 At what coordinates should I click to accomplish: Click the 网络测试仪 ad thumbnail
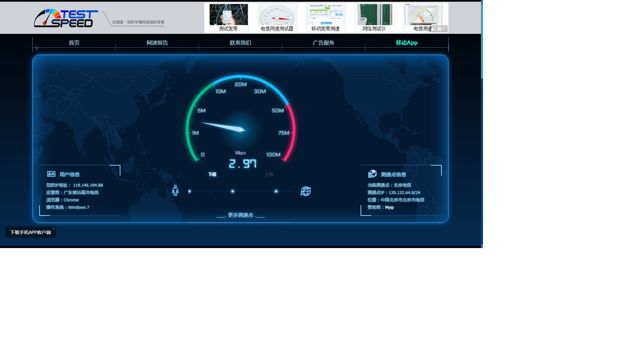pos(375,18)
